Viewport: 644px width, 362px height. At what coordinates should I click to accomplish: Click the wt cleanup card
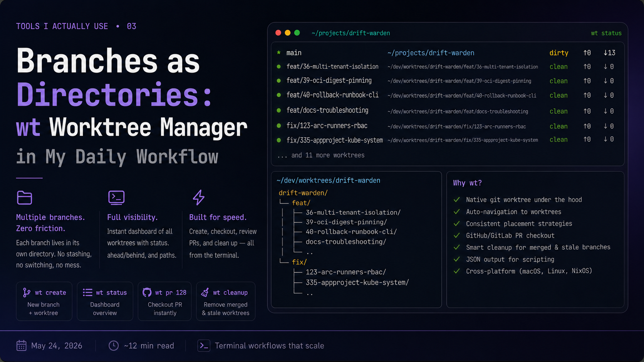[226, 301]
